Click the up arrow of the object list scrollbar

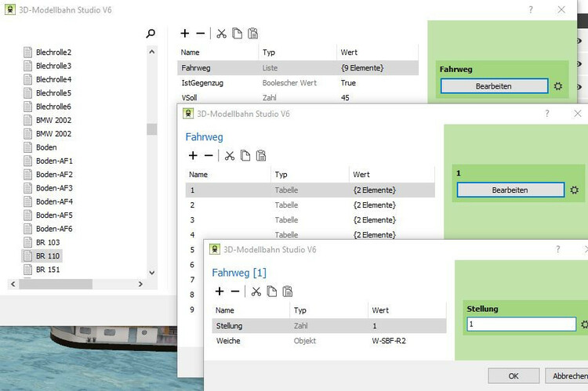pyautogui.click(x=152, y=52)
